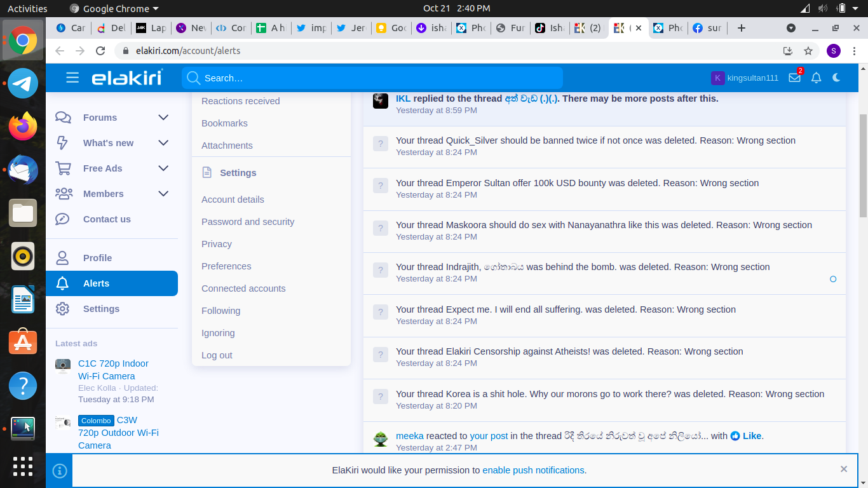Click the Colombo tag label

pyautogui.click(x=96, y=421)
